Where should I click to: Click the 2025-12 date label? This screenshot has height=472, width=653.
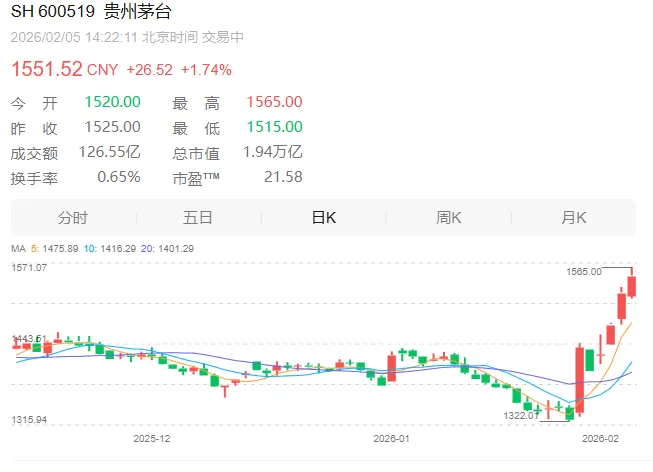click(152, 439)
